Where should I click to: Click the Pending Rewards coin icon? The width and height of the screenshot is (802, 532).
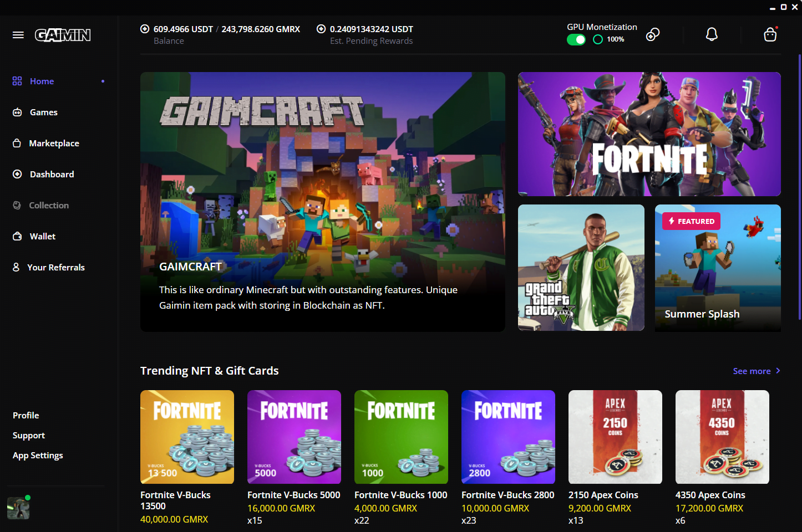[321, 29]
